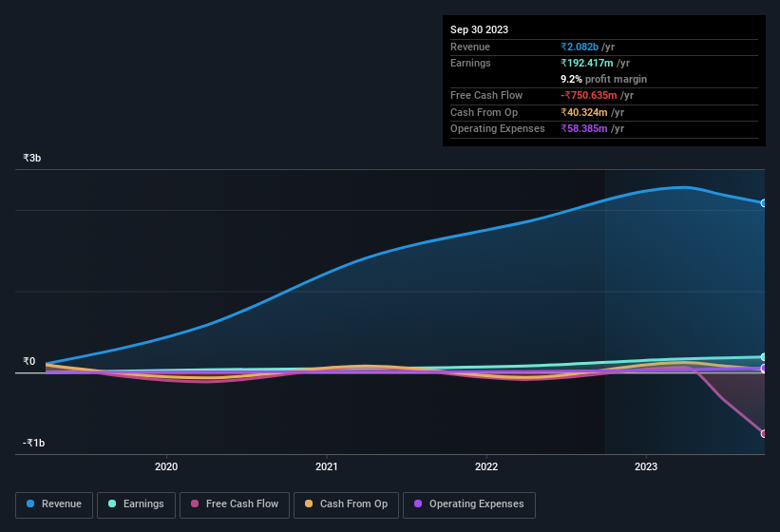This screenshot has height=532, width=780.
Task: Click the 2022 x-axis label
Action: pyautogui.click(x=486, y=466)
